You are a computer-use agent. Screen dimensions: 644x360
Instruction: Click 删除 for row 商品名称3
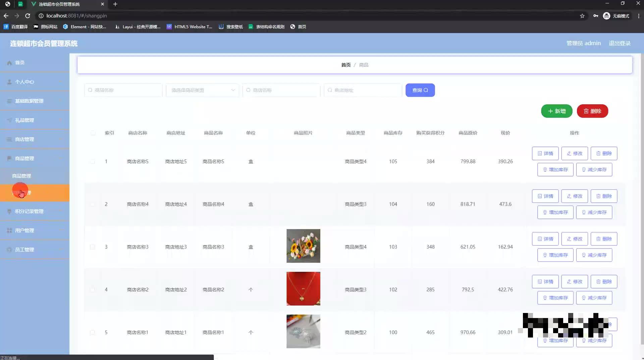pyautogui.click(x=604, y=239)
